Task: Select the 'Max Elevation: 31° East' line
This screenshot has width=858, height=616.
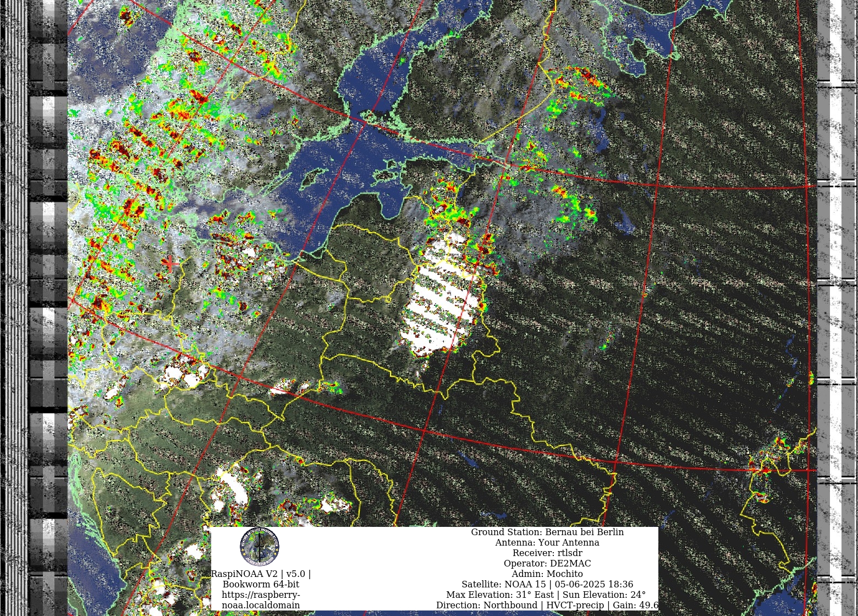Action: click(547, 595)
